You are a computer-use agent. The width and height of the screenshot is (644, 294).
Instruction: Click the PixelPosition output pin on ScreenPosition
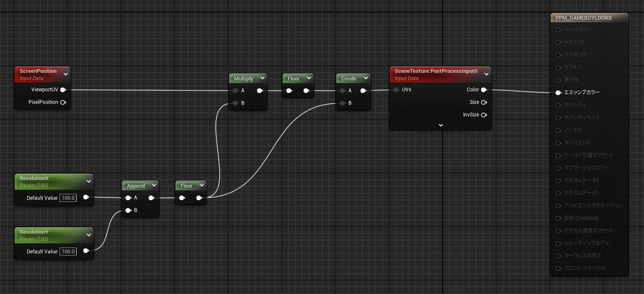63,102
